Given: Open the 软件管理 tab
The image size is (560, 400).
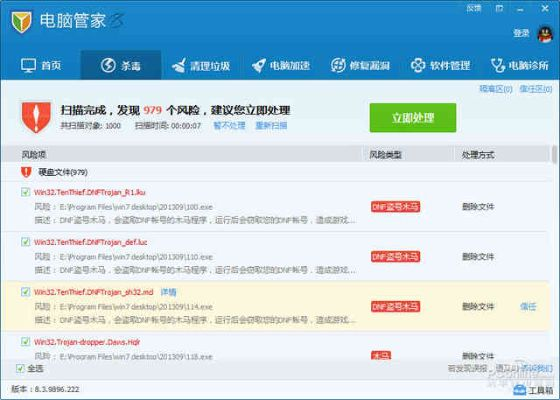Looking at the screenshot, I should [x=440, y=65].
